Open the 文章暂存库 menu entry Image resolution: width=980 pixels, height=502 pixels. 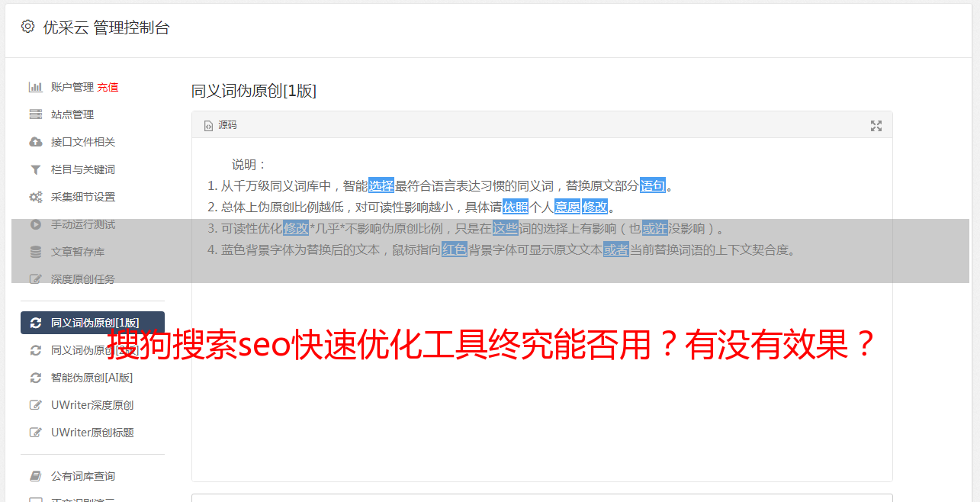click(x=92, y=252)
